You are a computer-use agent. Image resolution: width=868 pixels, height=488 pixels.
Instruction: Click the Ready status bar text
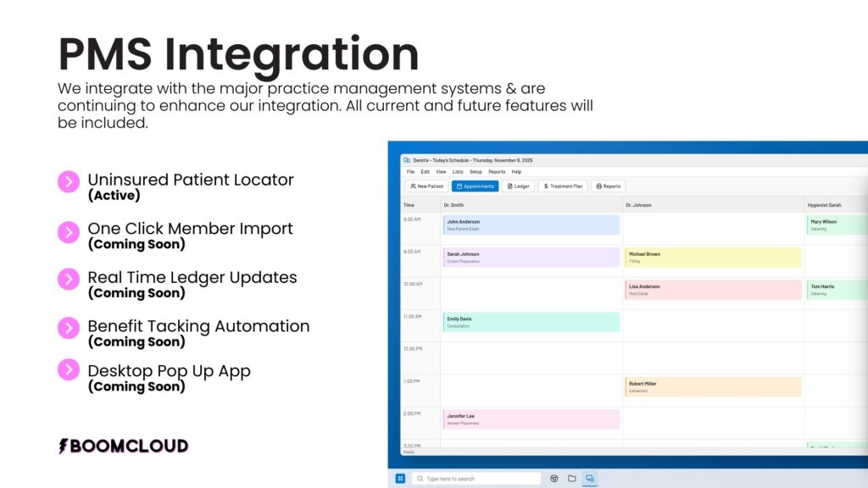(409, 452)
